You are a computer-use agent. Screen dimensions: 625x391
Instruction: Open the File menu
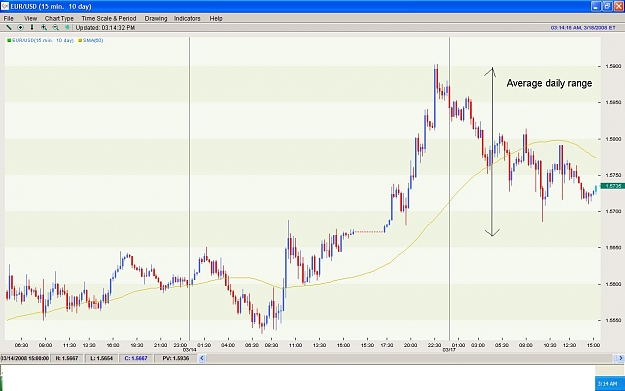click(x=8, y=18)
